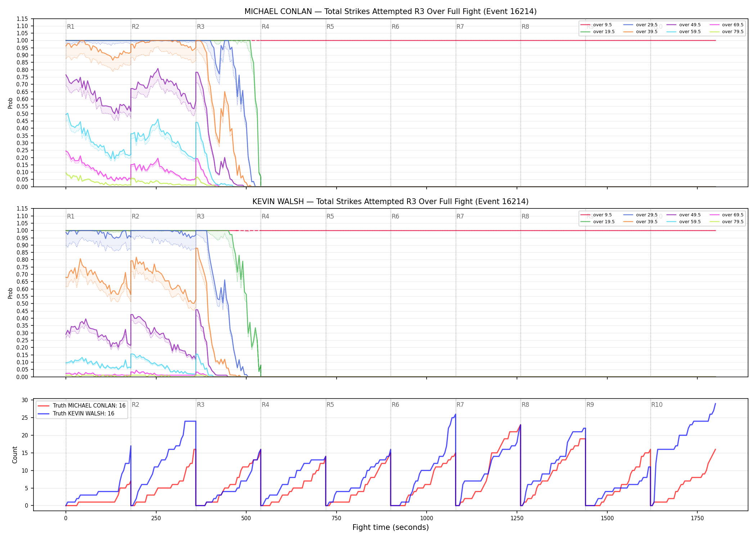Select 'over 19.5' legend entry in Kevin Walsh chart

click(598, 222)
